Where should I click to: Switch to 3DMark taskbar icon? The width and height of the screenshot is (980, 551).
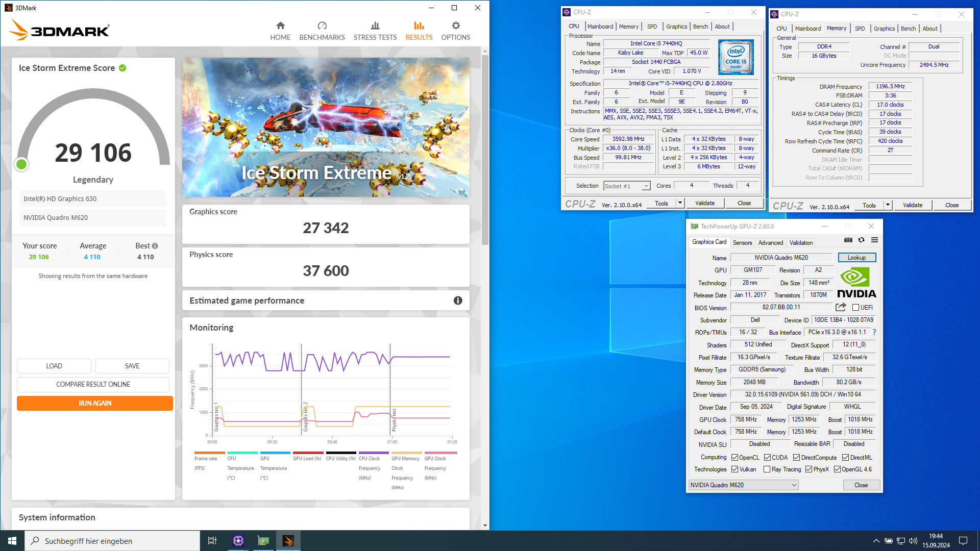click(x=288, y=541)
